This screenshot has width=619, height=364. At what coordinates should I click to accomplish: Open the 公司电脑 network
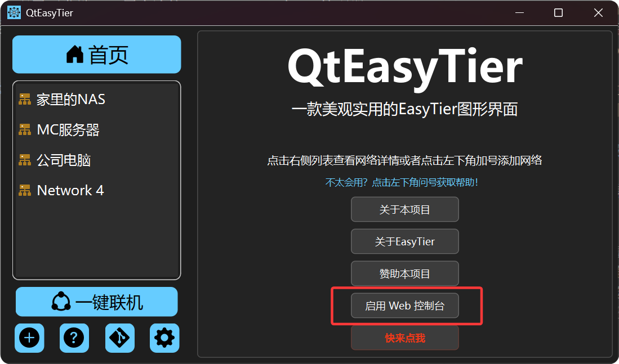point(97,160)
